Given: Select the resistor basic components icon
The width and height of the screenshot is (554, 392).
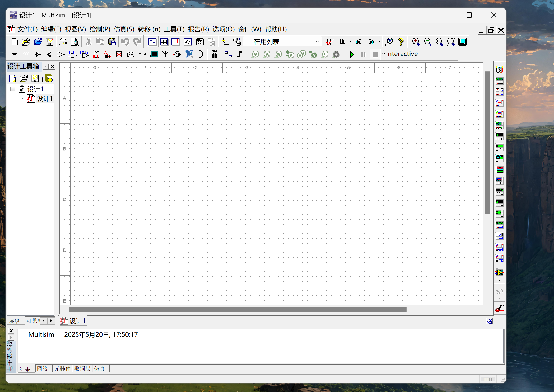Looking at the screenshot, I should 26,54.
